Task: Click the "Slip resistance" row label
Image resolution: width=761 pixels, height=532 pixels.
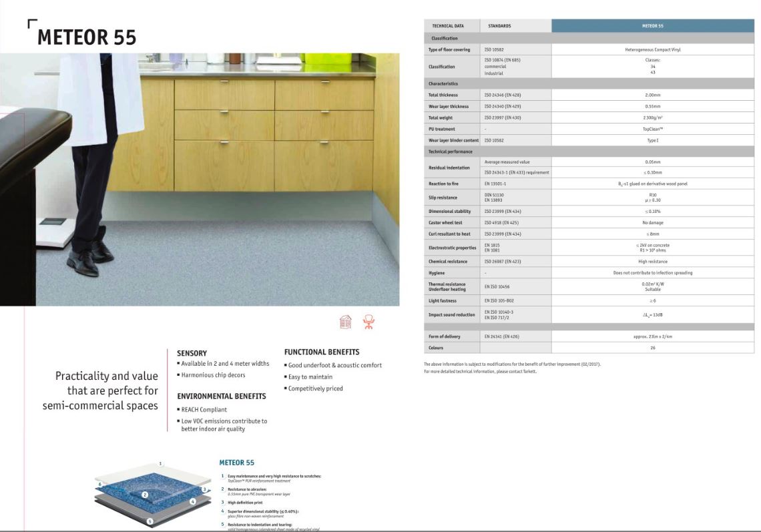Action: [443, 198]
